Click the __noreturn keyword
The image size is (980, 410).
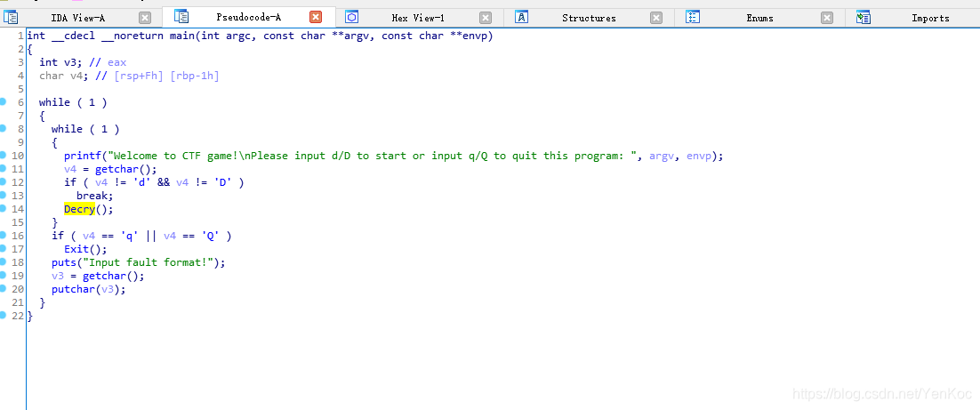click(133, 36)
